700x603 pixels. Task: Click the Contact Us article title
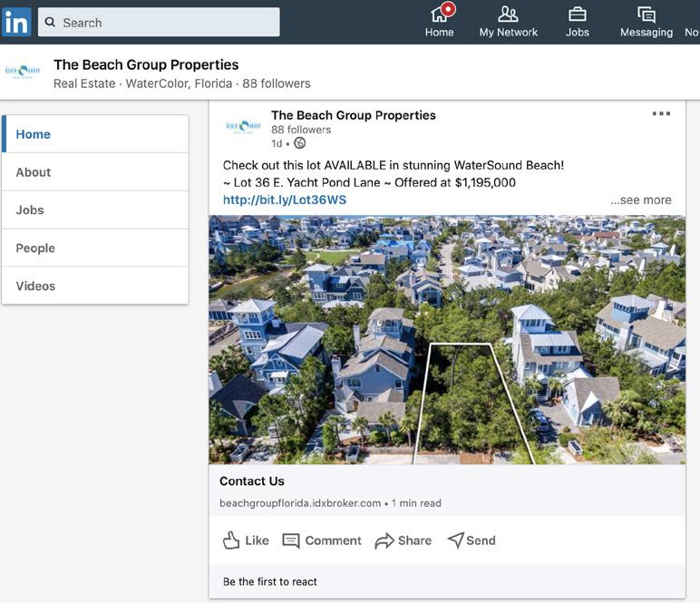[x=252, y=481]
